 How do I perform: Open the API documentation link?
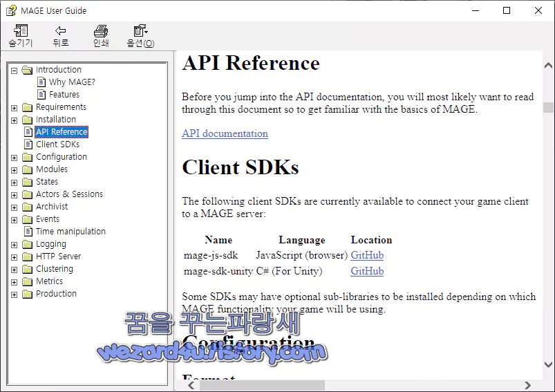(x=225, y=133)
